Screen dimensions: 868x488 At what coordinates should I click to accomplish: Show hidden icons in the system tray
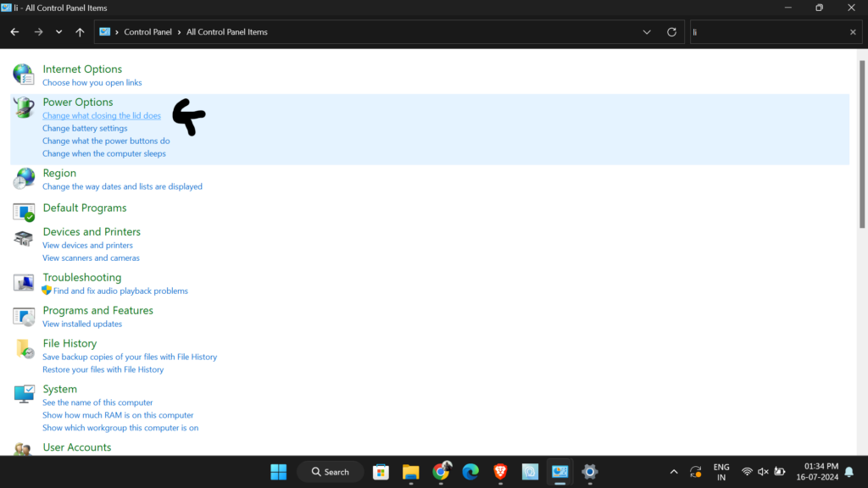click(674, 471)
